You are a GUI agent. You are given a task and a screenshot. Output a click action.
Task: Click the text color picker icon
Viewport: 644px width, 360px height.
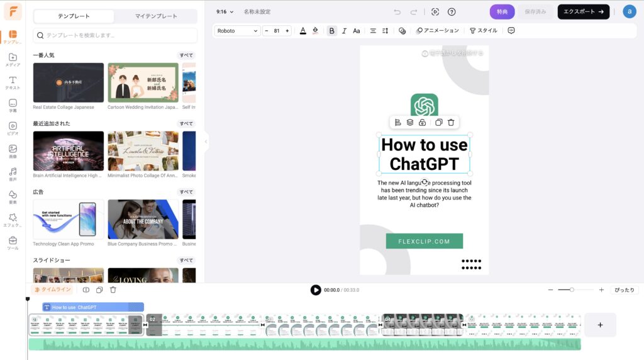(x=303, y=30)
